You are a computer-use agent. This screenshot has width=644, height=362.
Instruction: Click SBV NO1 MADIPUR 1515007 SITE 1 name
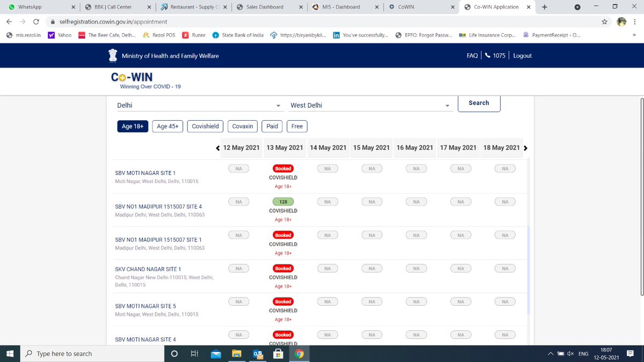(x=158, y=240)
